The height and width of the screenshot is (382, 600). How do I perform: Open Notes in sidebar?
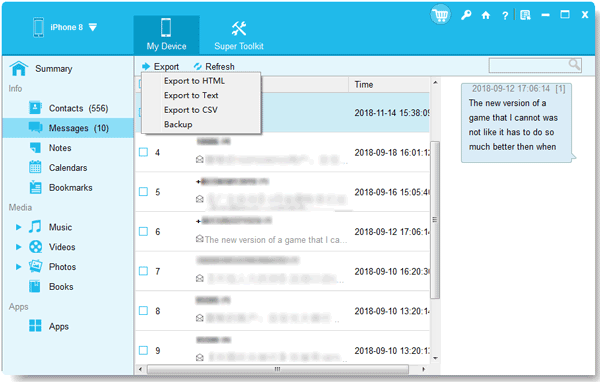60,148
